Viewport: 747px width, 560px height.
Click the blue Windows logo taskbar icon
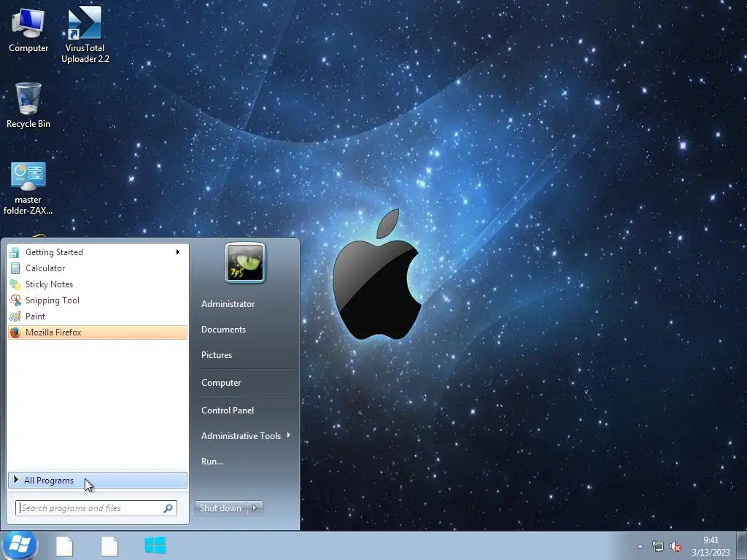coord(155,545)
